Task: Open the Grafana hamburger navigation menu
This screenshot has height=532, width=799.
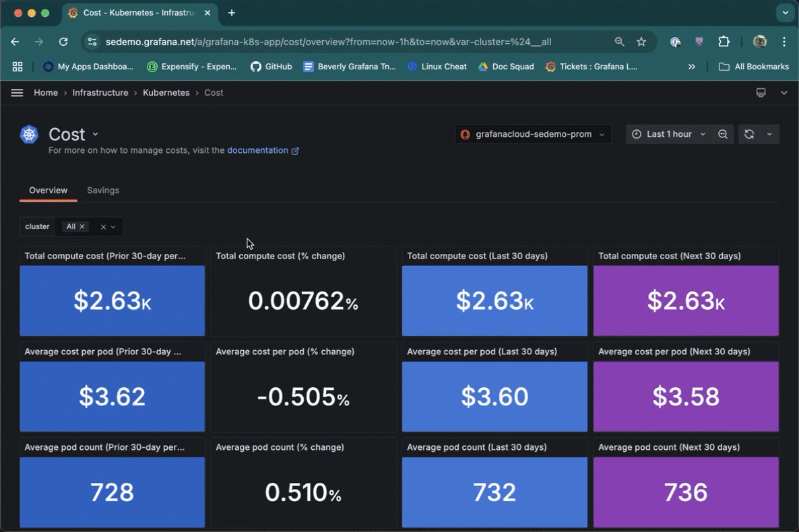Action: [17, 93]
